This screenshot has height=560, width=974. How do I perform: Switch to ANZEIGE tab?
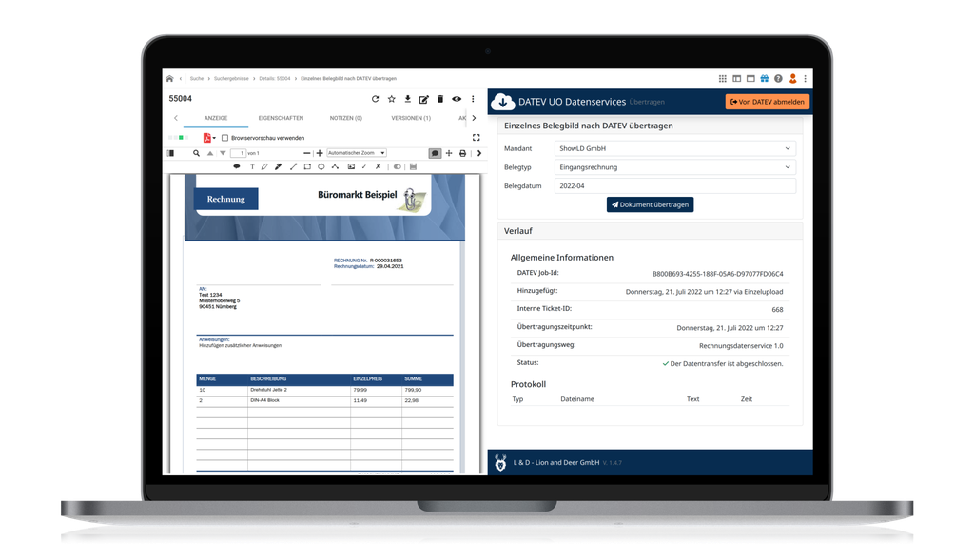pyautogui.click(x=216, y=118)
